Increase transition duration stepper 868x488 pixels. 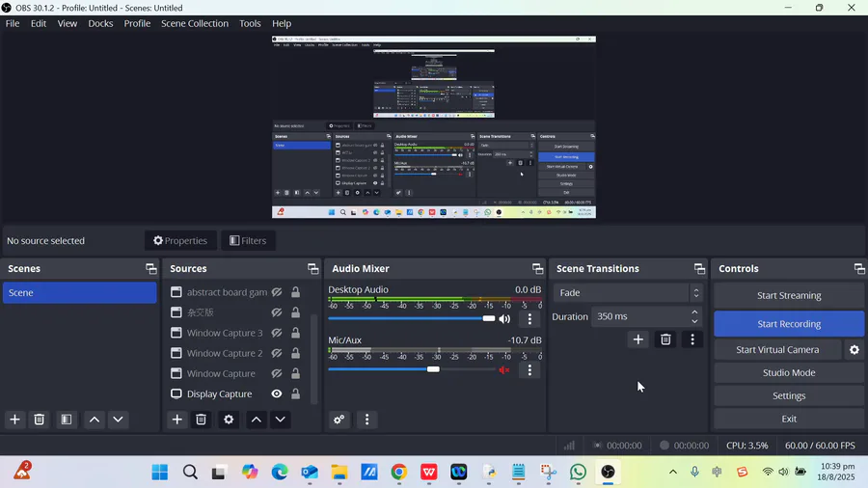(694, 312)
